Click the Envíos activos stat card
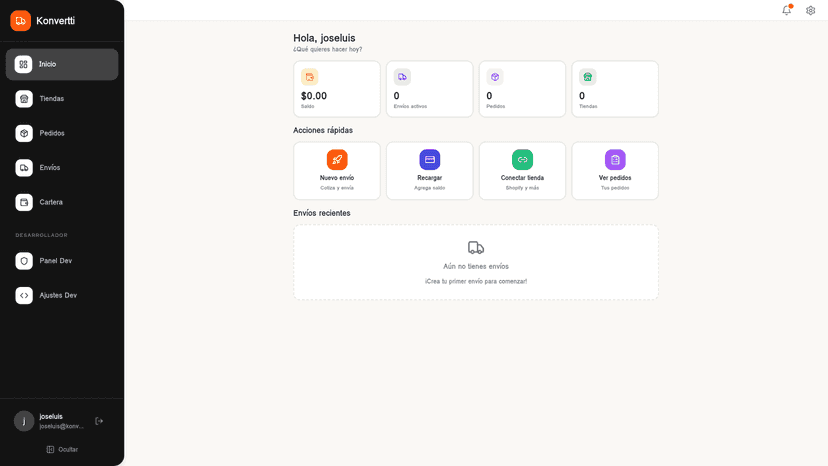The image size is (828, 466). click(x=430, y=89)
